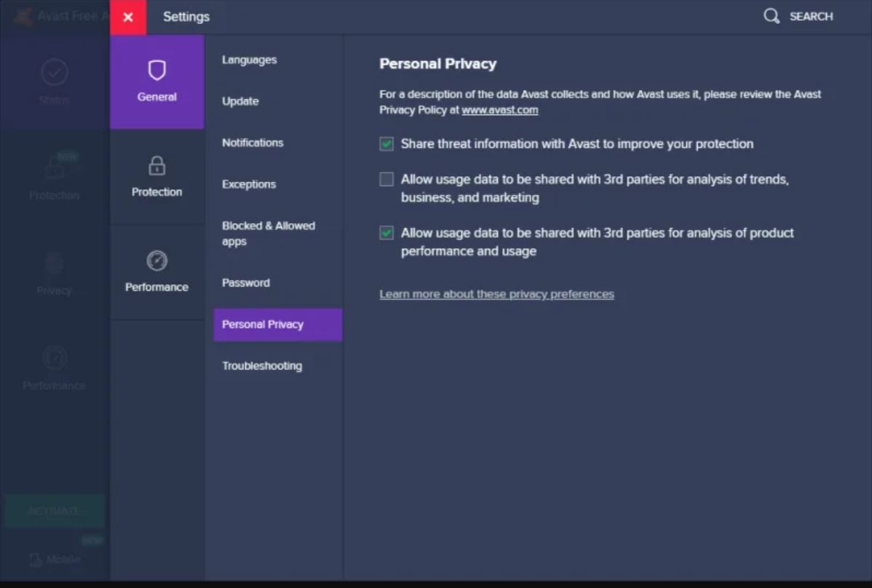Click the Status icon in dimmed main sidebar
This screenshot has width=872, height=588.
click(x=55, y=72)
